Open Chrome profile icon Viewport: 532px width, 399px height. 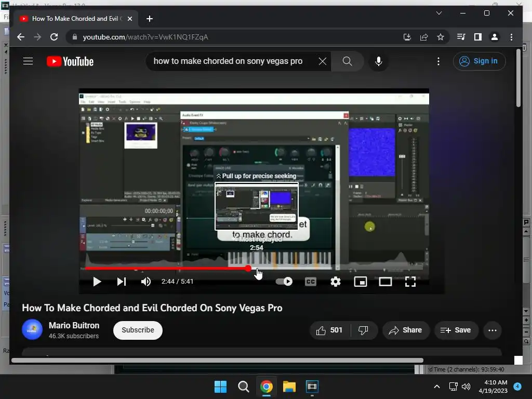pyautogui.click(x=495, y=37)
